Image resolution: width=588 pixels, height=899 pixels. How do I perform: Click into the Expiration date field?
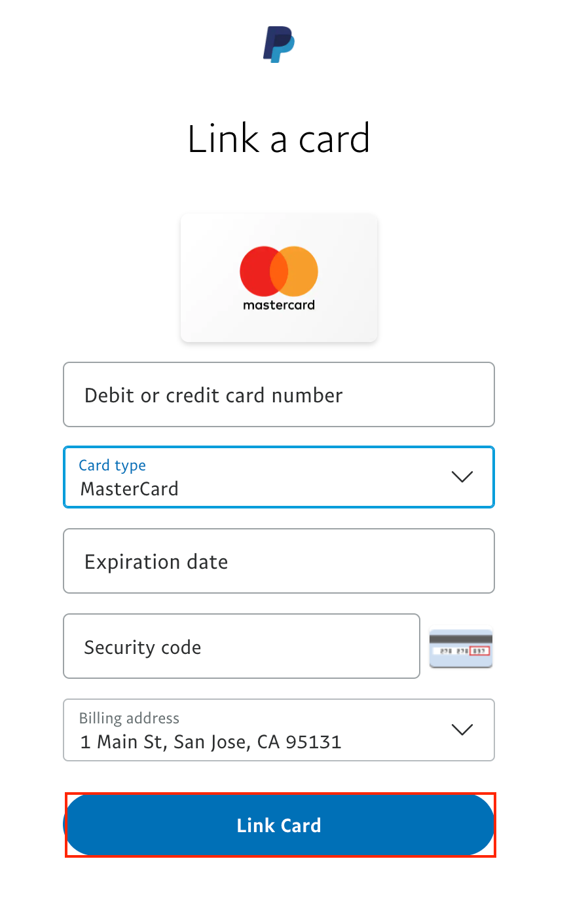click(279, 561)
